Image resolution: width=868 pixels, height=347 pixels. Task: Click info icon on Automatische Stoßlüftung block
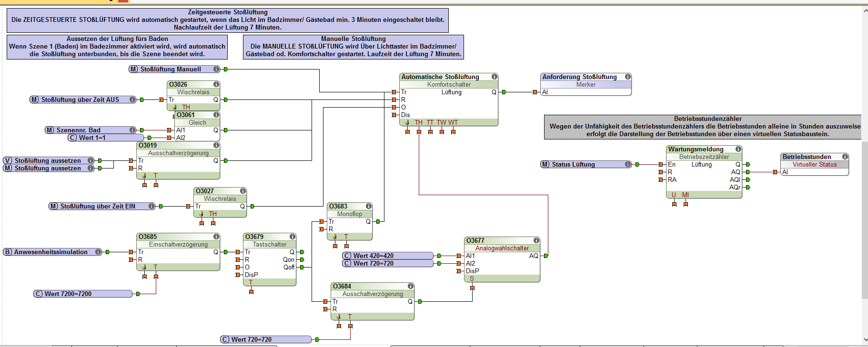pos(495,77)
